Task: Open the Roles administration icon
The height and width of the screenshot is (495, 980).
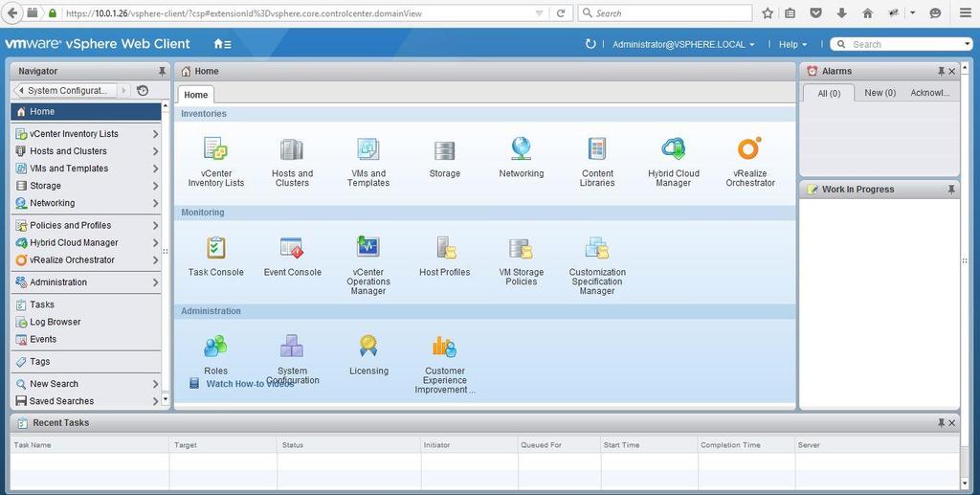Action: [x=215, y=346]
